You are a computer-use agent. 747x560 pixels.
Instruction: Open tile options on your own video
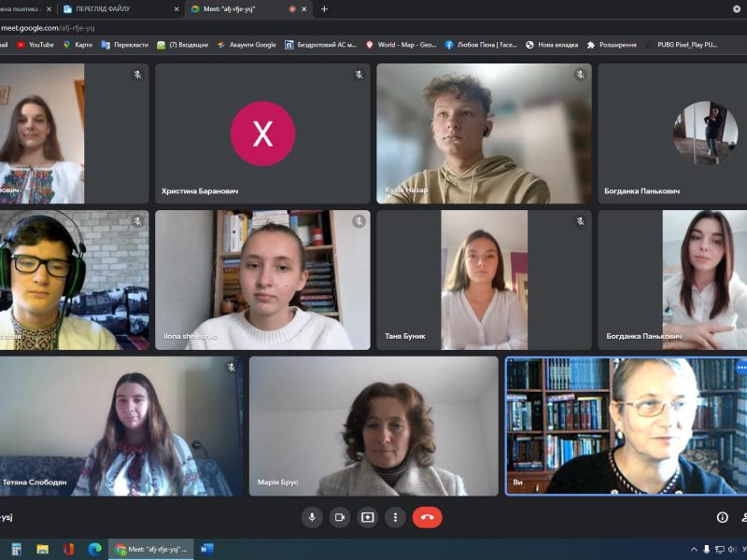click(x=741, y=368)
